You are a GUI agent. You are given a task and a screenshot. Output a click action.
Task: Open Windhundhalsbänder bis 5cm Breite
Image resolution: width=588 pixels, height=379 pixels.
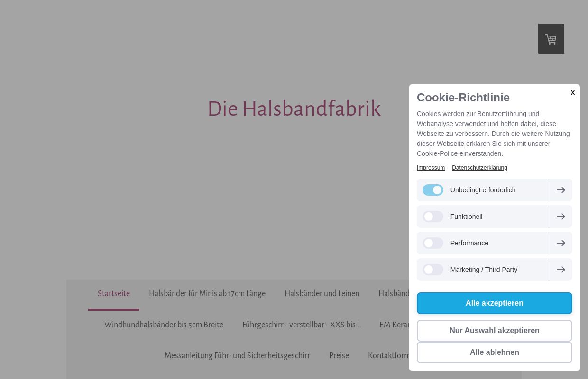click(x=164, y=325)
